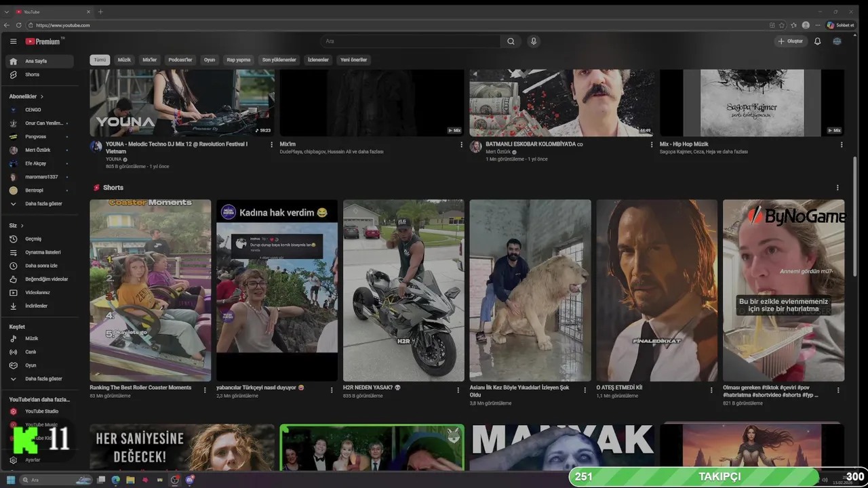The width and height of the screenshot is (868, 488).
Task: Click the browser address bar
Action: pyautogui.click(x=400, y=25)
